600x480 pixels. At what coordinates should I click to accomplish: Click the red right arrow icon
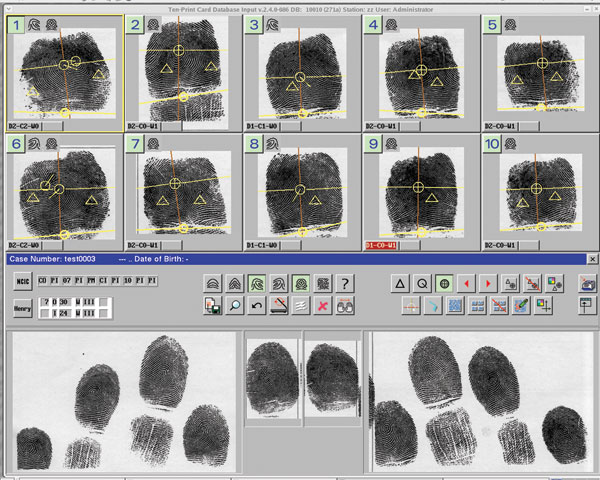tap(488, 284)
